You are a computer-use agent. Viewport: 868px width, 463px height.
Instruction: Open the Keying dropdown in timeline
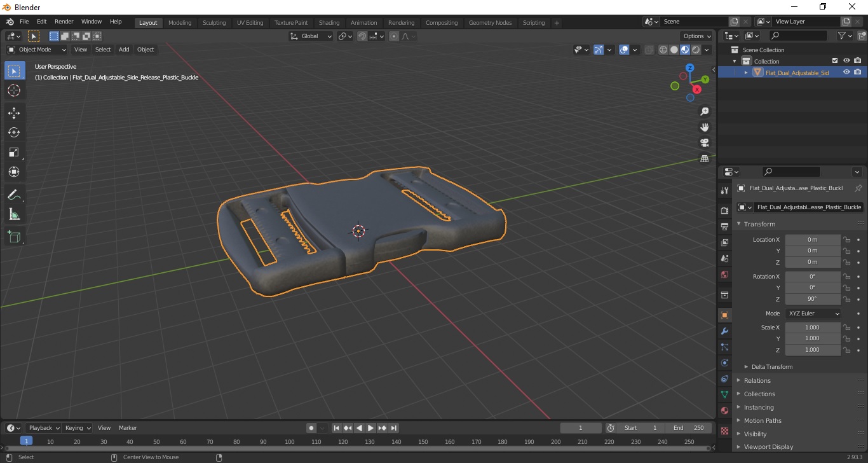[x=78, y=428]
